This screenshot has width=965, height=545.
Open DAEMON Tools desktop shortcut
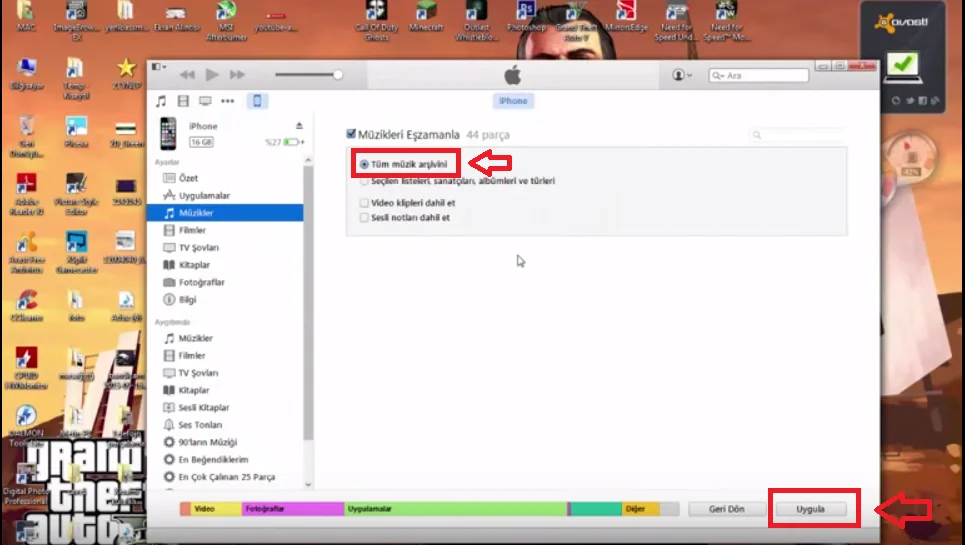click(26, 426)
